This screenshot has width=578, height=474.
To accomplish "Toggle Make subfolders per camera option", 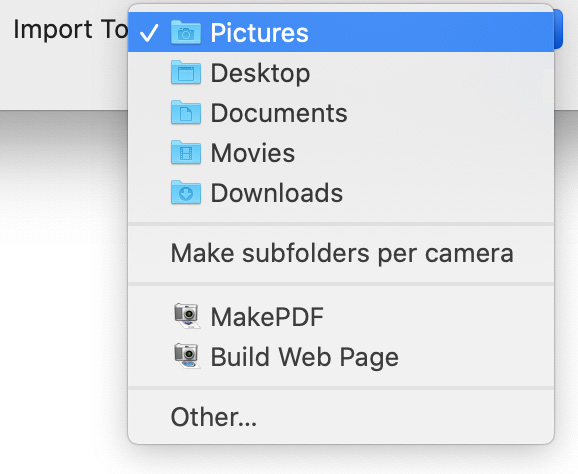I will coord(341,253).
